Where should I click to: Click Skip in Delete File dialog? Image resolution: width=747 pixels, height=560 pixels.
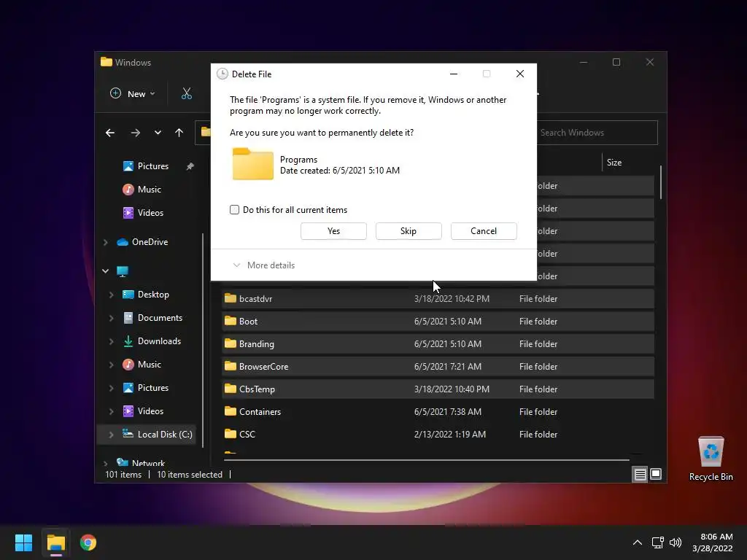point(409,231)
